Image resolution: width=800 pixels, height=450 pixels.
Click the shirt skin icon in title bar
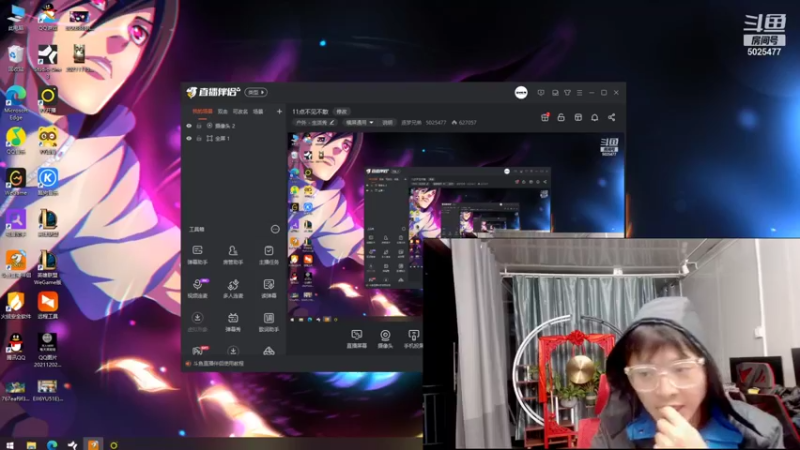click(x=567, y=93)
